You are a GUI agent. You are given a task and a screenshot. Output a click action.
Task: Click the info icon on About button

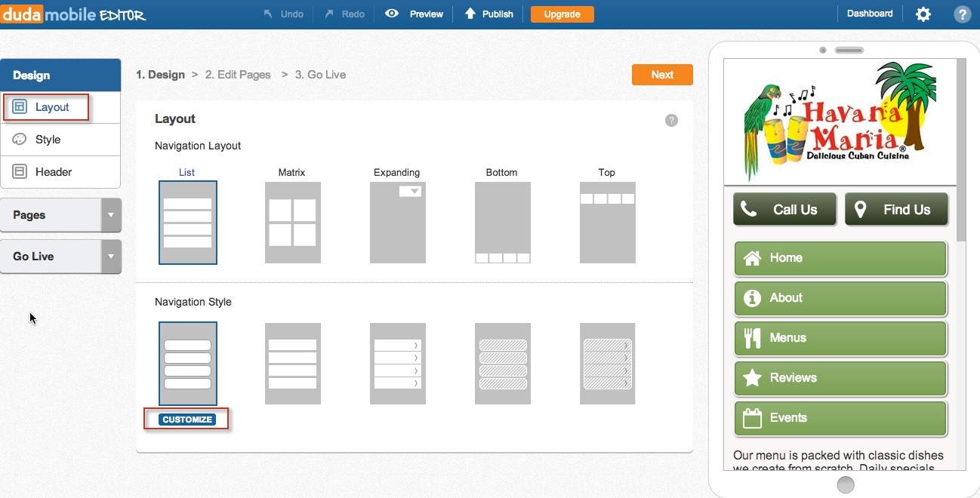coord(752,298)
